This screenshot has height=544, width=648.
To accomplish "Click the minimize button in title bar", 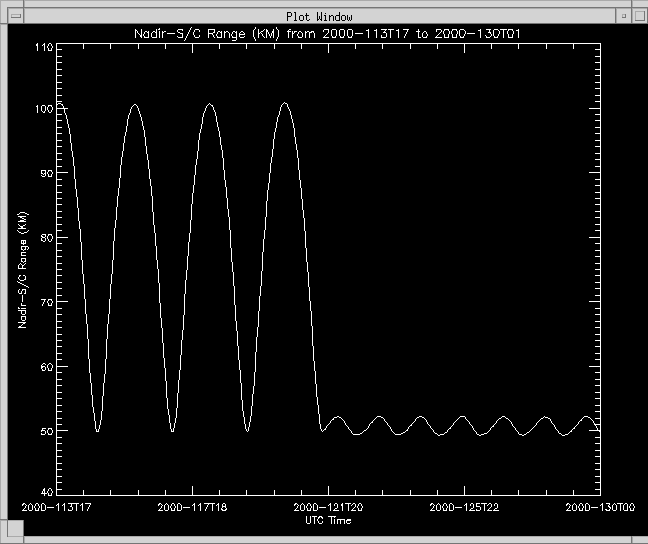I will pyautogui.click(x=621, y=15).
